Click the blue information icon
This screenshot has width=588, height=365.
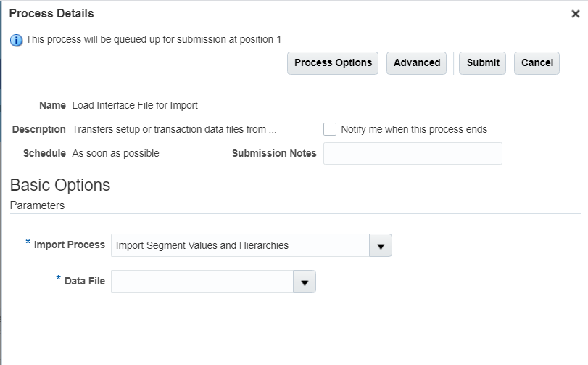click(x=17, y=40)
